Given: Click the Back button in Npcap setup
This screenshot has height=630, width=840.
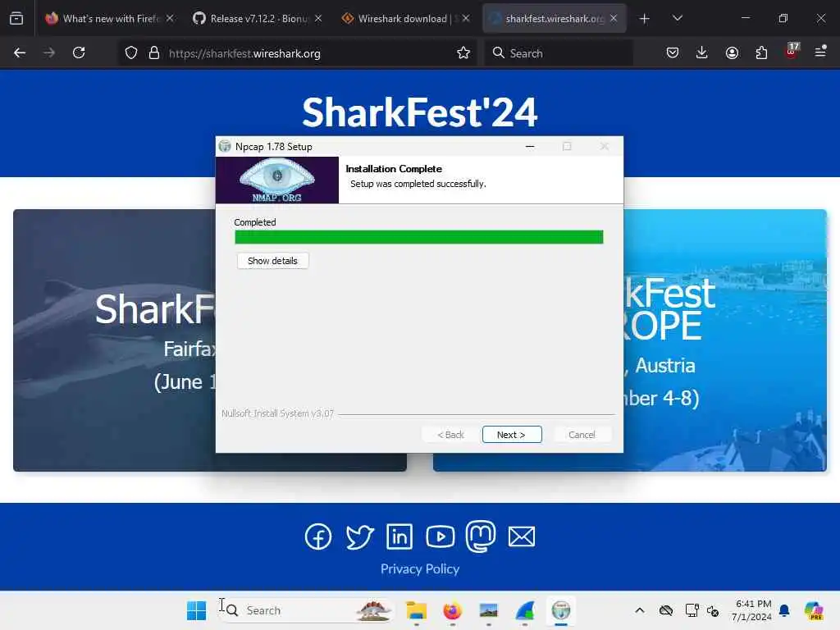Looking at the screenshot, I should (450, 435).
